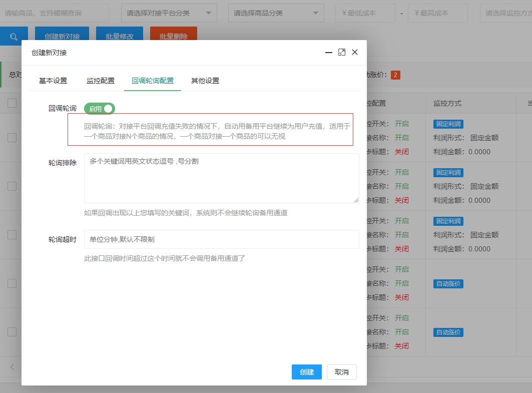
Task: Open the 请选择商品分类 dropdown
Action: tap(276, 13)
